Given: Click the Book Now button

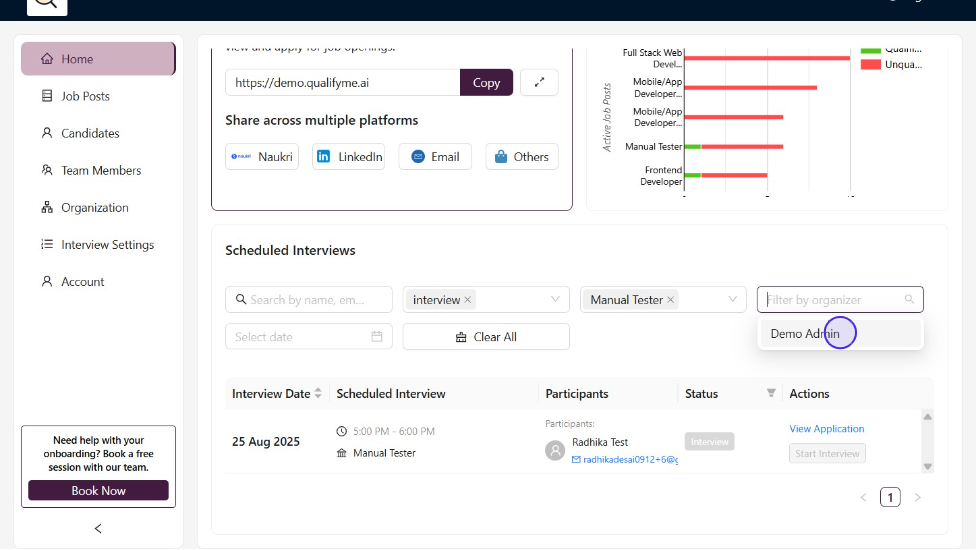Looking at the screenshot, I should [x=98, y=491].
